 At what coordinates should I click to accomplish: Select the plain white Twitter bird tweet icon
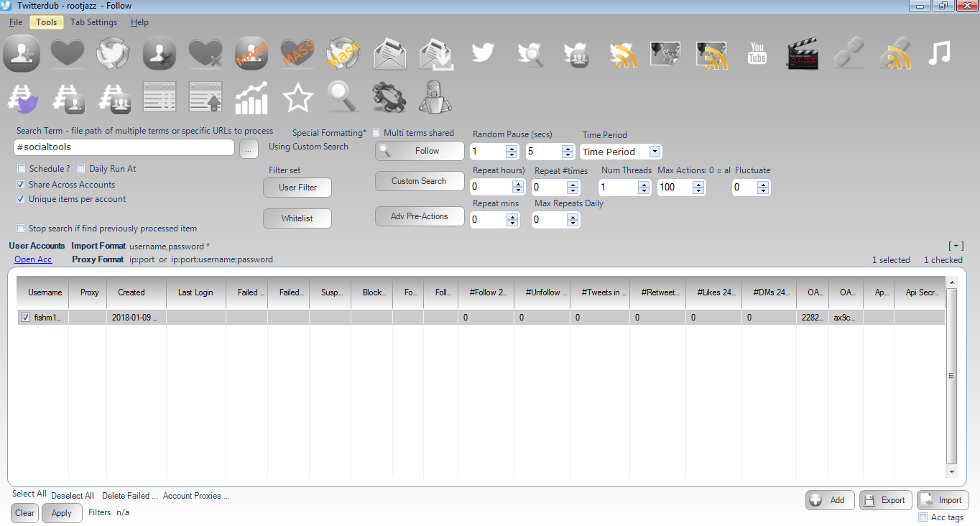point(481,53)
